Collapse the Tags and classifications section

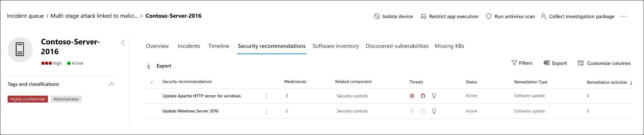111,84
